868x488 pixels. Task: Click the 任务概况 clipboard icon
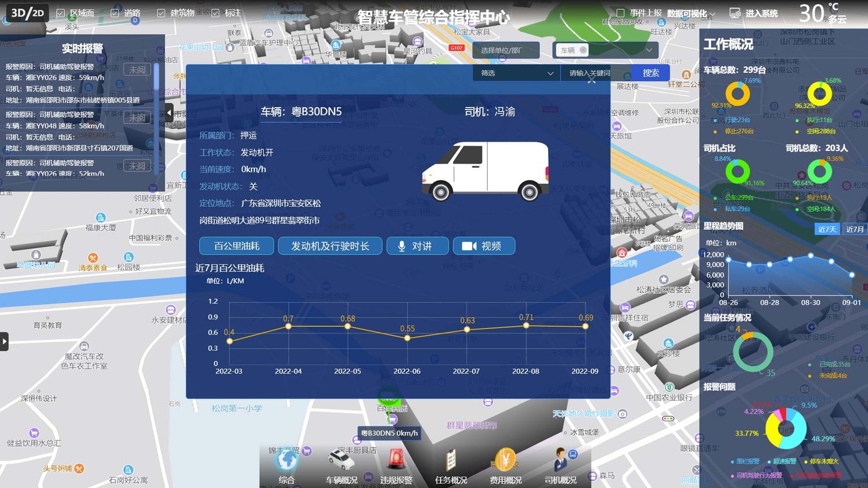(450, 461)
